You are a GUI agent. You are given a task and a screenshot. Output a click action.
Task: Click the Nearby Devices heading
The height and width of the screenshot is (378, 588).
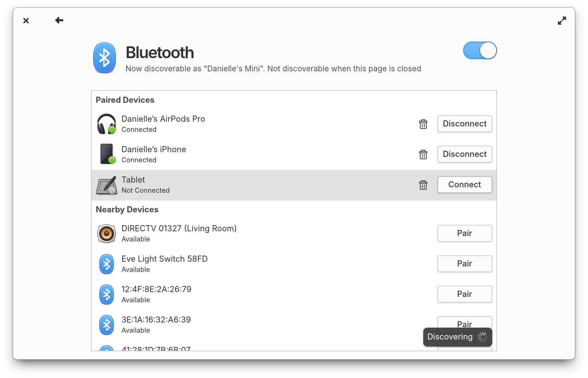(x=127, y=210)
